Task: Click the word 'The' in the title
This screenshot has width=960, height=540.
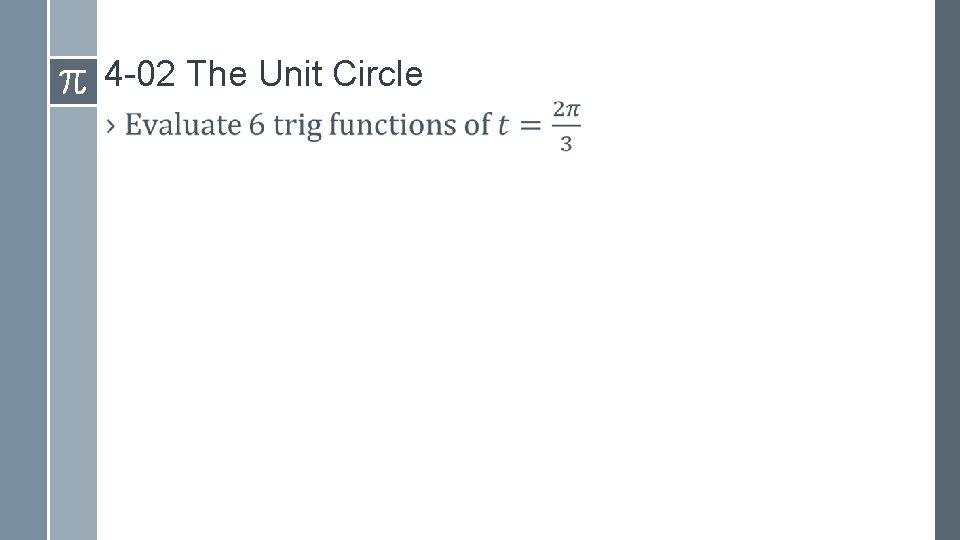Action: pos(217,74)
